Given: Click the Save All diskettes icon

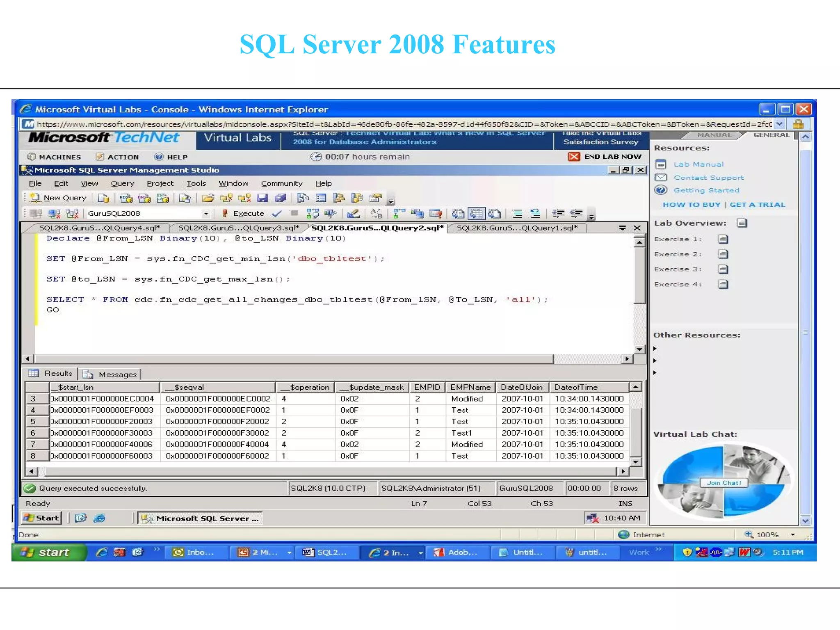Looking at the screenshot, I should (281, 198).
